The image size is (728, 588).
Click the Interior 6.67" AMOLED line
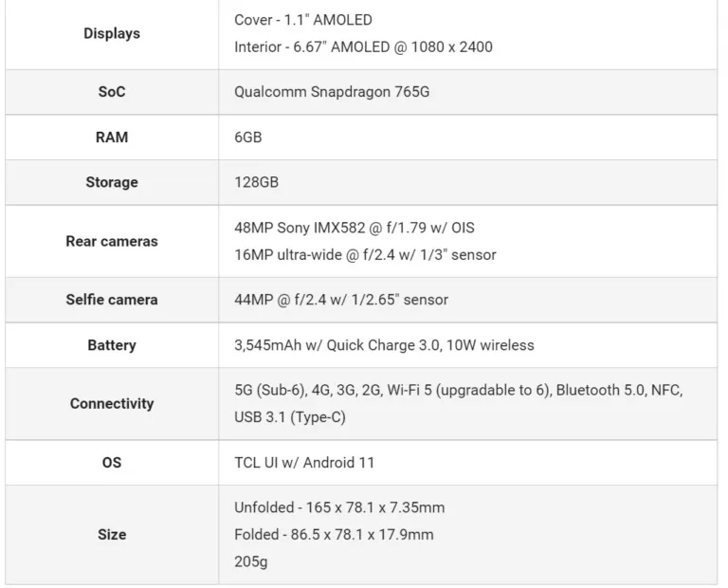(x=363, y=46)
